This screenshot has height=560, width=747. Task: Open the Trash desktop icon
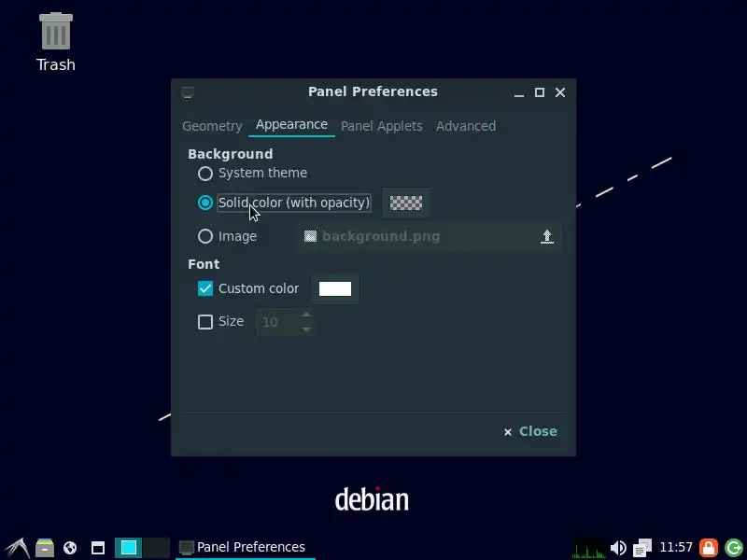(x=56, y=42)
